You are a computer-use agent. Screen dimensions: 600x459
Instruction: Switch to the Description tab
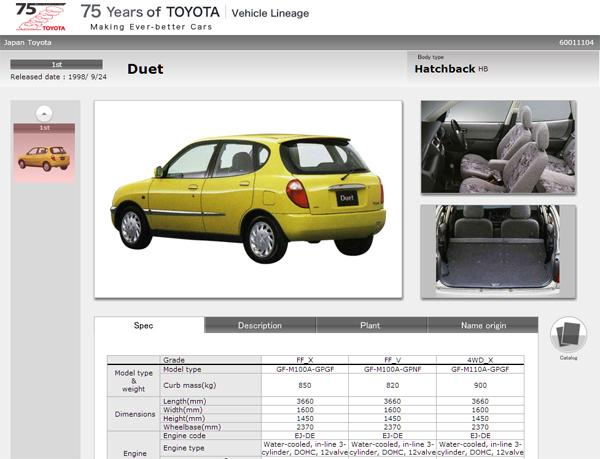click(260, 325)
